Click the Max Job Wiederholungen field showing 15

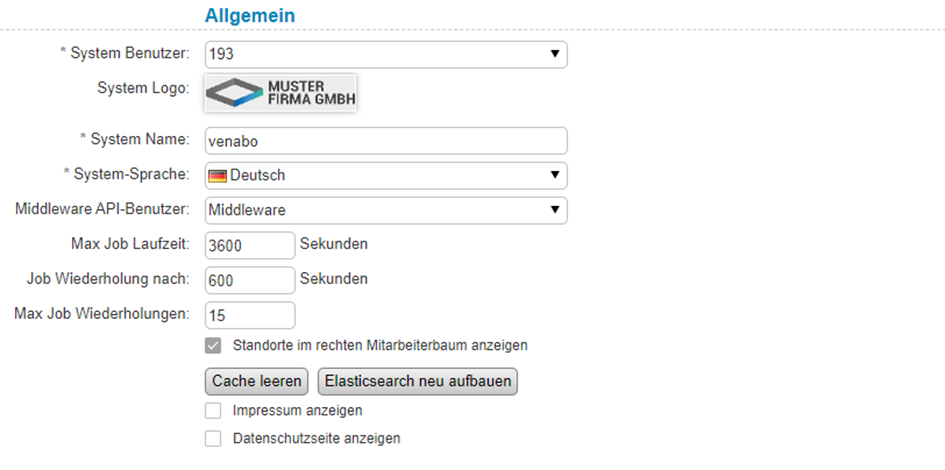pos(249,315)
